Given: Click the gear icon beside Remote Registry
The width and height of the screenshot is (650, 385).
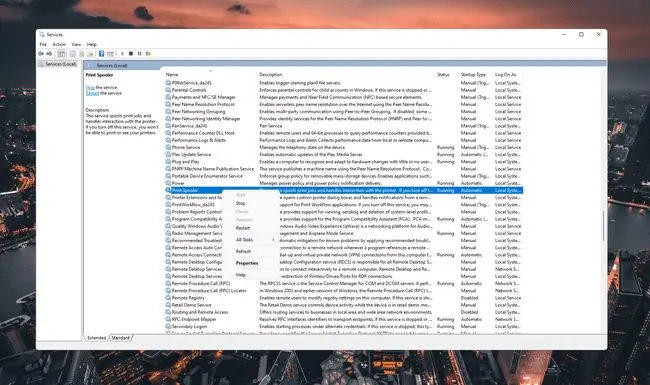Looking at the screenshot, I should [168, 298].
